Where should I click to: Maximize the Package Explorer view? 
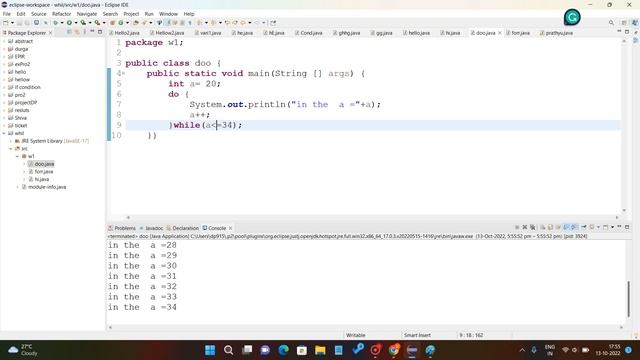click(100, 32)
